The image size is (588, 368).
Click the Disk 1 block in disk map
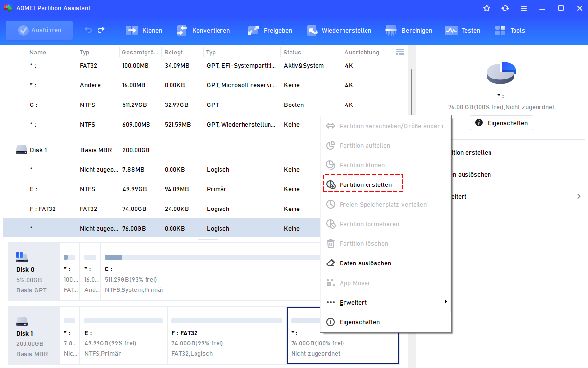point(33,335)
